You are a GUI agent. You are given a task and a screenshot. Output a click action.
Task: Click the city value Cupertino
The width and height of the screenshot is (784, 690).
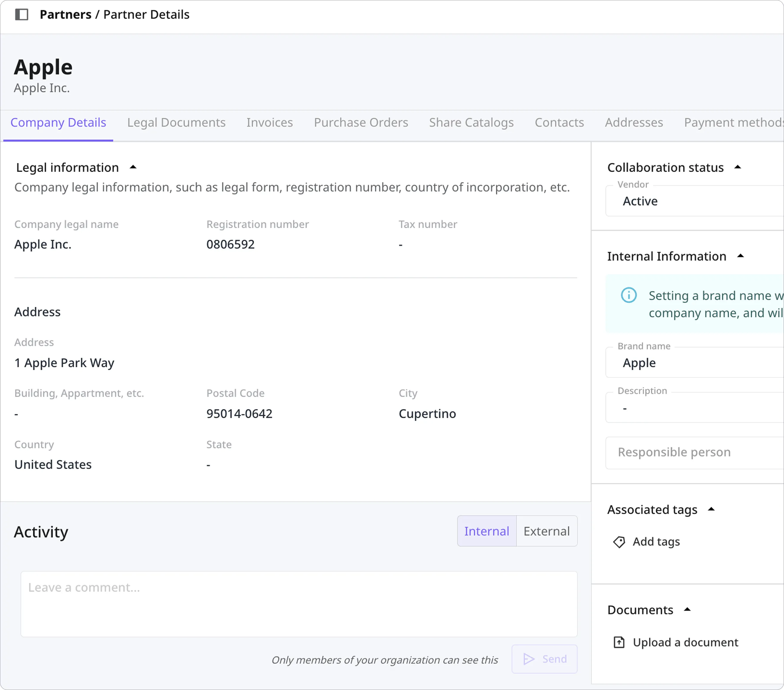pyautogui.click(x=427, y=414)
